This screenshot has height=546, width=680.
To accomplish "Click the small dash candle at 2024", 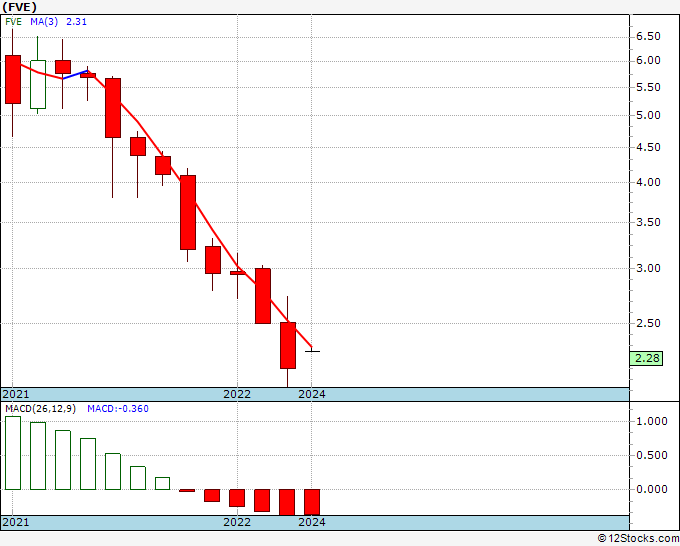I will pyautogui.click(x=312, y=351).
